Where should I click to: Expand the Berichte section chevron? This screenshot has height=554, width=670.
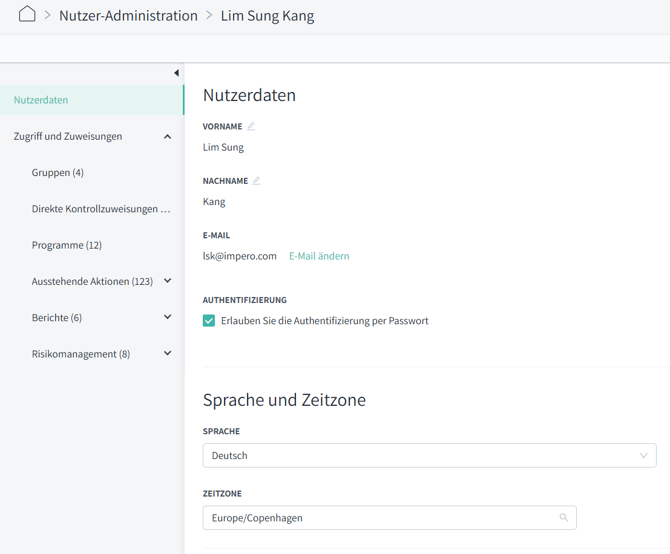167,318
